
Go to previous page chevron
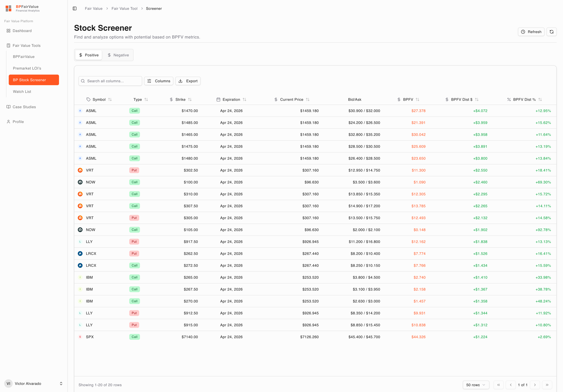pos(511,385)
